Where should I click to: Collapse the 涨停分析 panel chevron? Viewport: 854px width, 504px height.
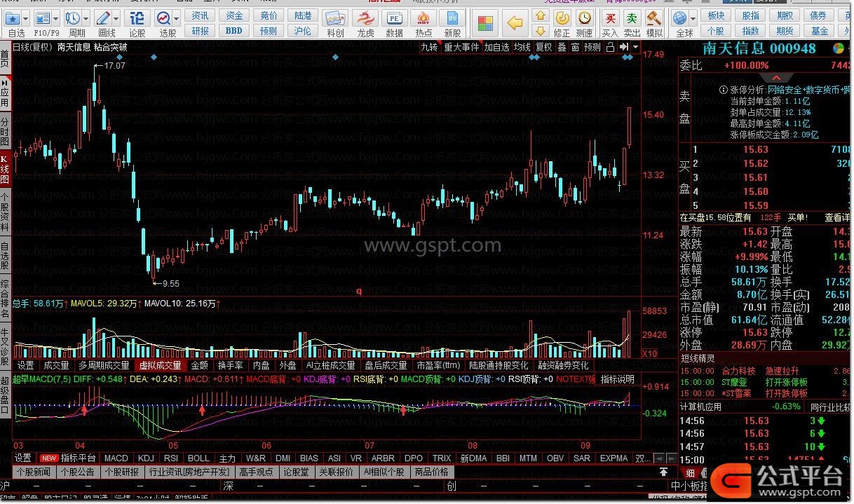775,78
